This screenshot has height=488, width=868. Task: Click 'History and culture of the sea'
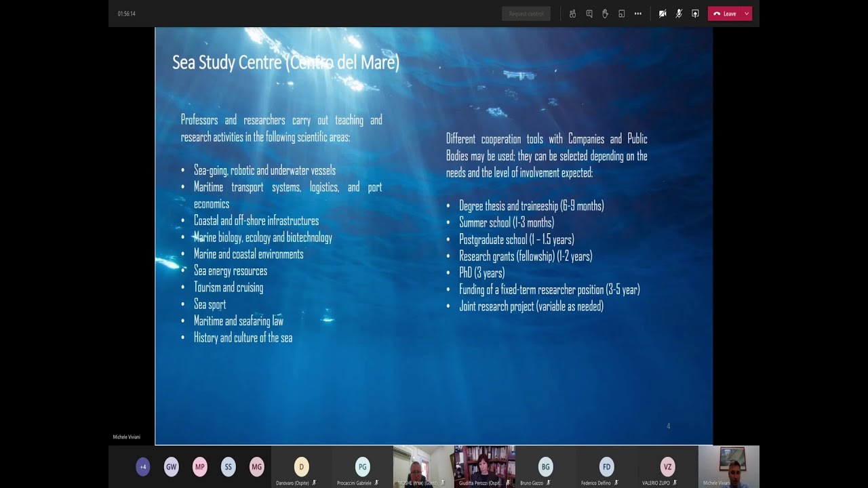coord(243,338)
